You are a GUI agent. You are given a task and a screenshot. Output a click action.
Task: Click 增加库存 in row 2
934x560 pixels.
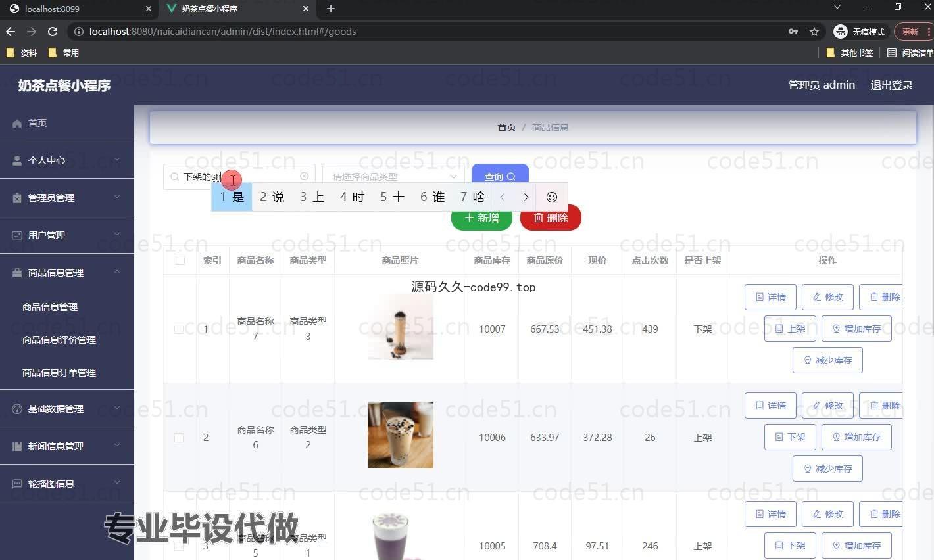pyautogui.click(x=856, y=437)
